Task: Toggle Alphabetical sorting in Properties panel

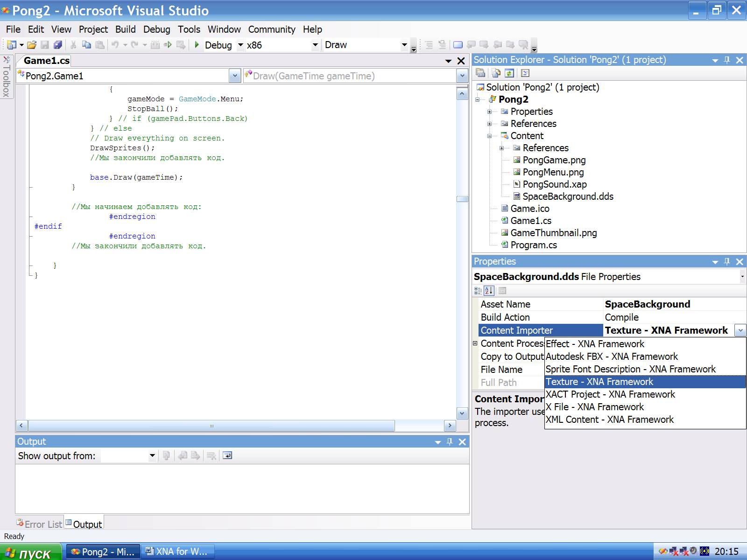Action: click(x=489, y=291)
